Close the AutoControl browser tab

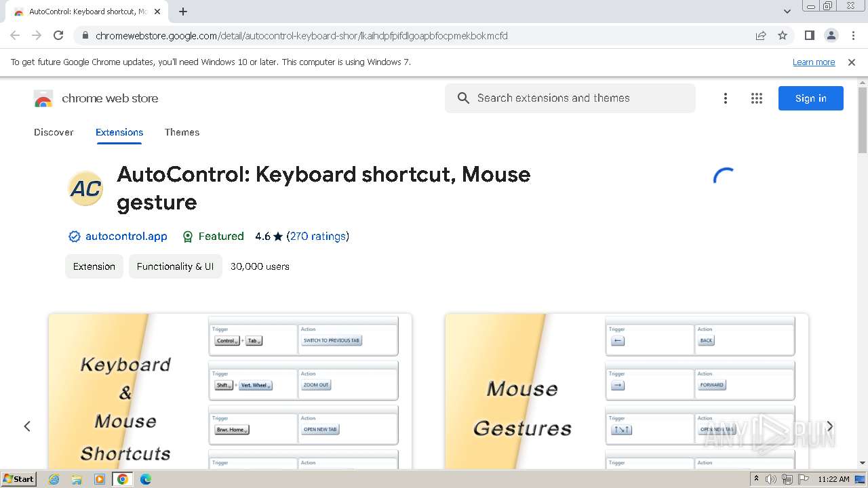click(157, 12)
